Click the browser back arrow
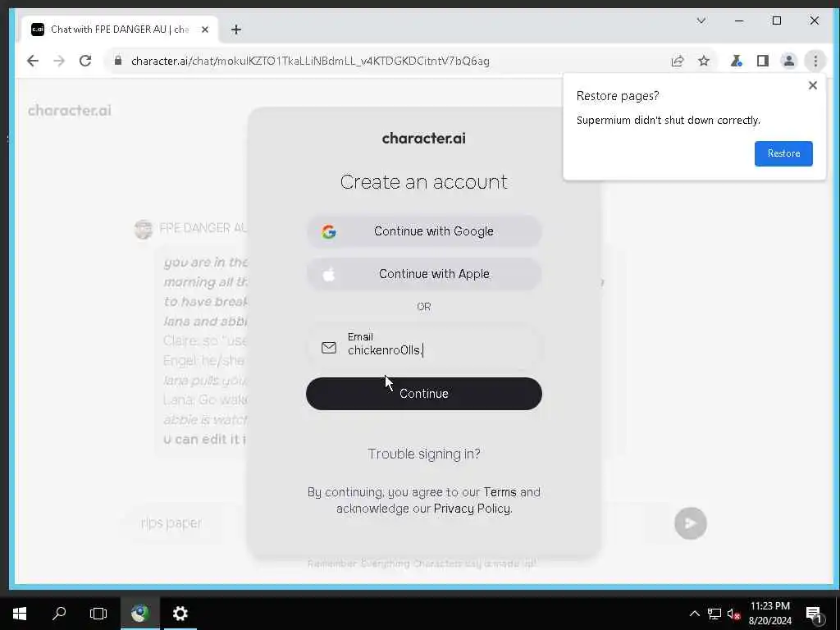 pos(33,61)
